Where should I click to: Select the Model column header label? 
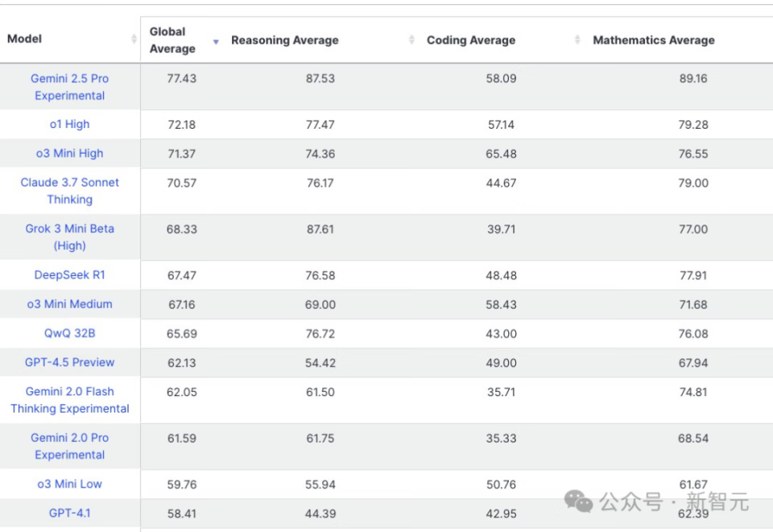click(x=24, y=39)
